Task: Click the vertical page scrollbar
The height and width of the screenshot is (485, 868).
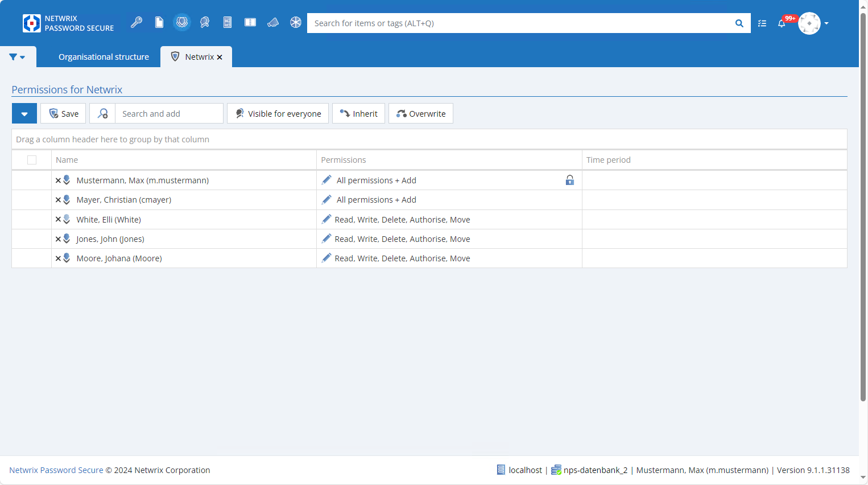Action: pos(863,206)
